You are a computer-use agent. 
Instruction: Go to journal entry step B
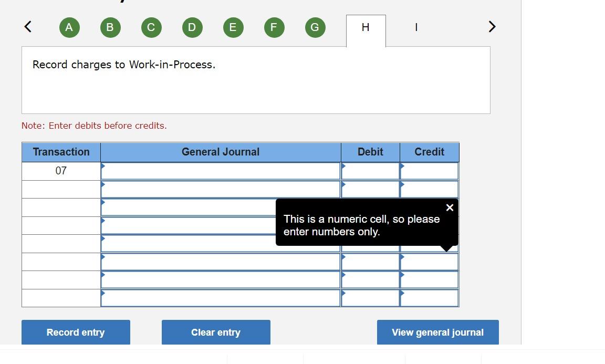pyautogui.click(x=110, y=27)
